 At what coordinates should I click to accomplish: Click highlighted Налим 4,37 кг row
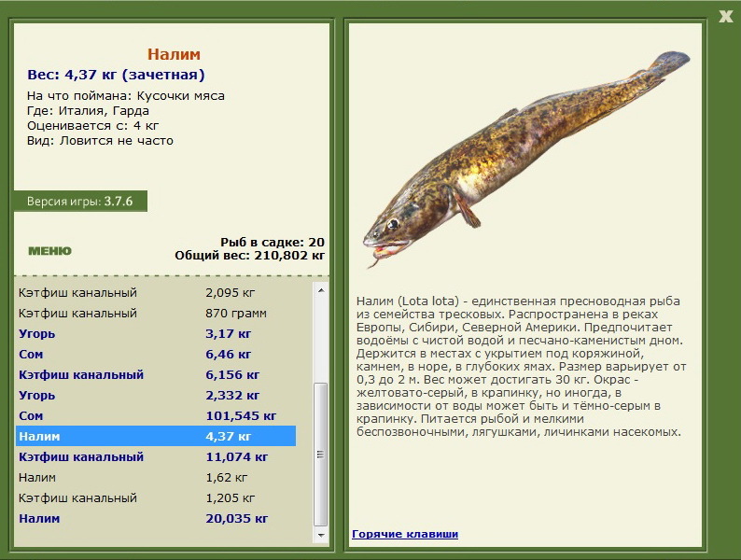point(155,436)
